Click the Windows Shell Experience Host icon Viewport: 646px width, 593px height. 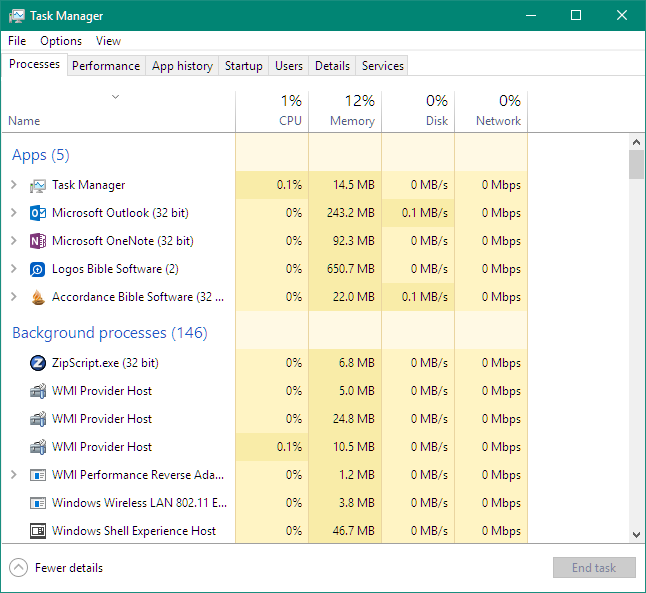point(38,531)
